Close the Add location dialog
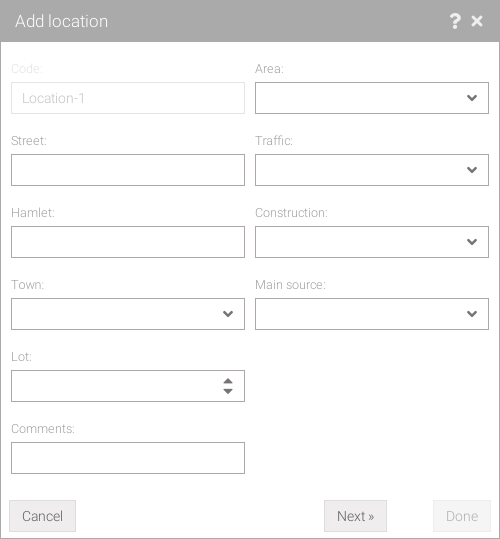Image resolution: width=500 pixels, height=539 pixels. pyautogui.click(x=477, y=21)
